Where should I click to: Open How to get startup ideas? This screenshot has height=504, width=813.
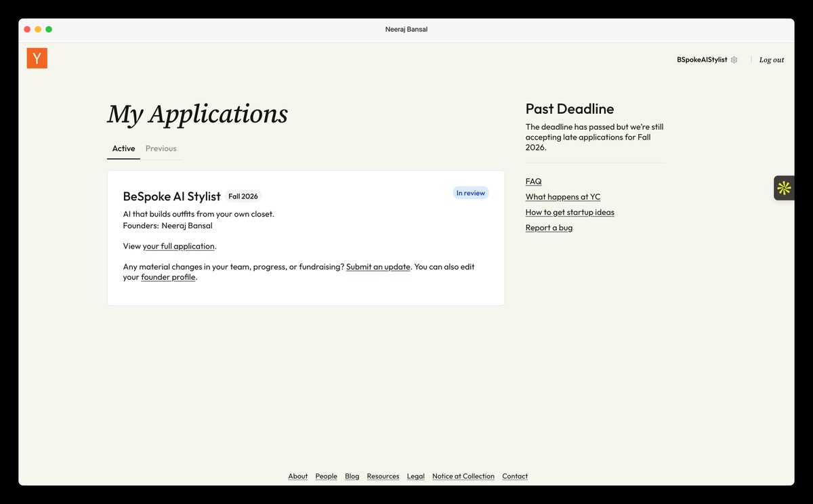(570, 212)
